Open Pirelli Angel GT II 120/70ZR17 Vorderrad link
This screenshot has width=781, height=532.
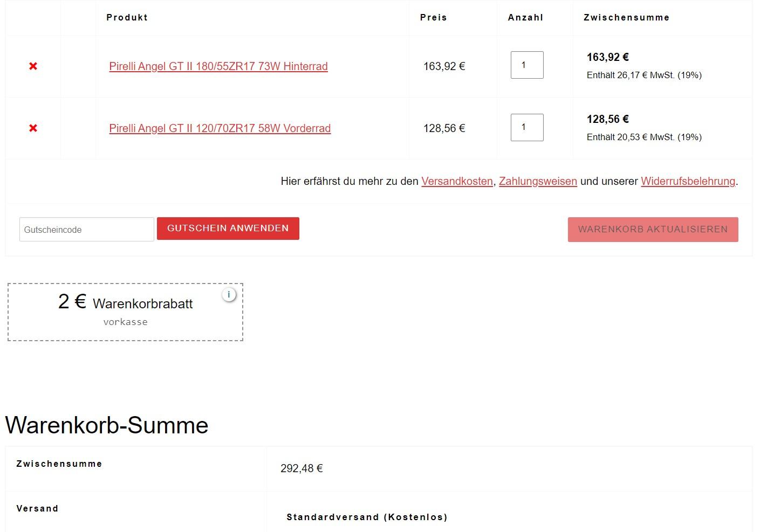point(220,128)
